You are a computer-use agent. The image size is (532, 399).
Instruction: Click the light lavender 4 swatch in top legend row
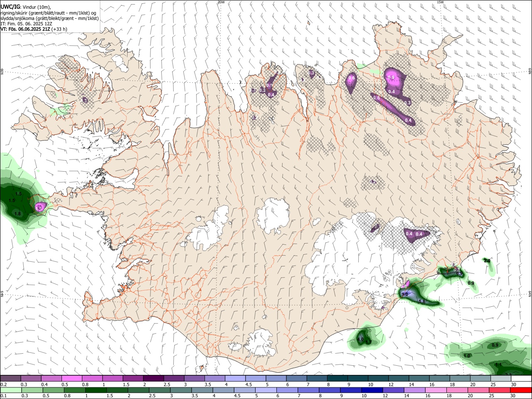[235, 379]
